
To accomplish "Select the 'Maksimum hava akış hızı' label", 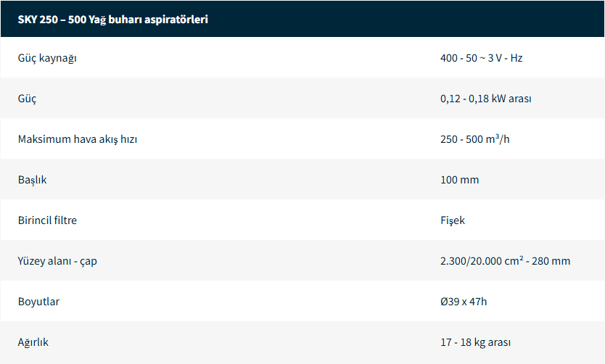I will [x=78, y=139].
